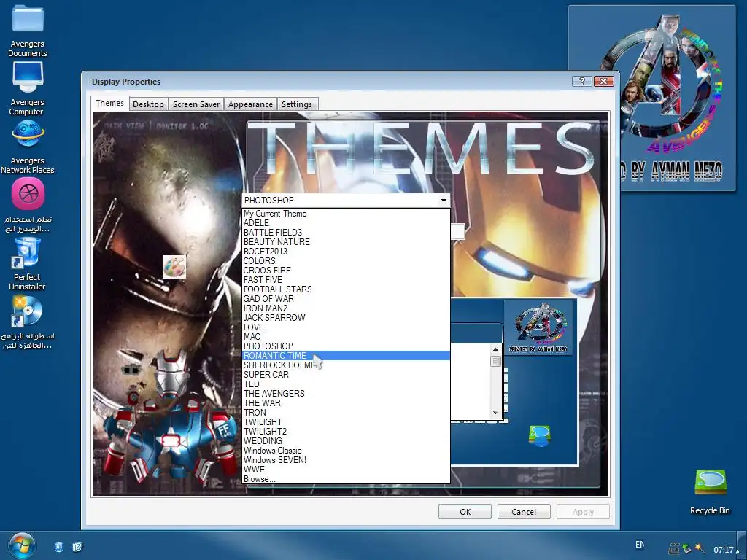Choose the MAC theme
This screenshot has width=747, height=560.
(346, 337)
